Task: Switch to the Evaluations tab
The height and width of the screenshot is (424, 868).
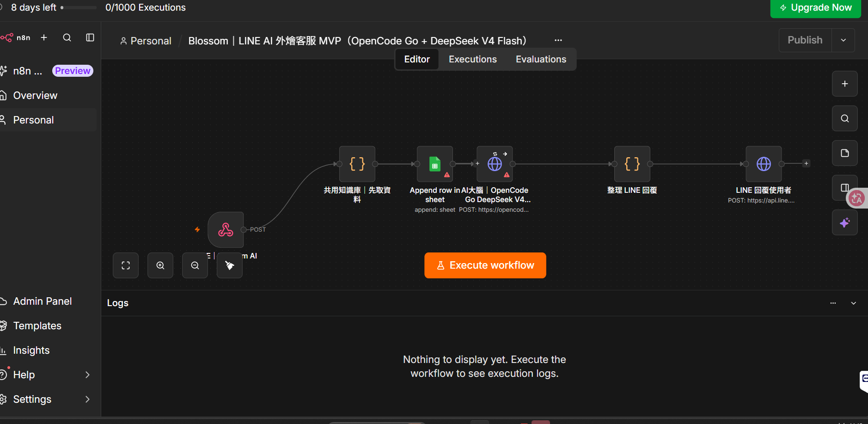Action: (541, 59)
